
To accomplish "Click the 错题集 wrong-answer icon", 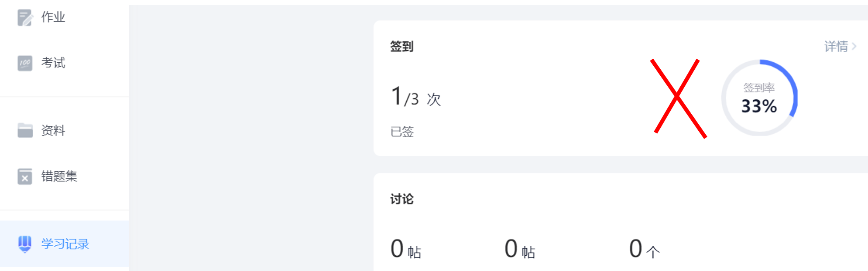I will coord(25,176).
